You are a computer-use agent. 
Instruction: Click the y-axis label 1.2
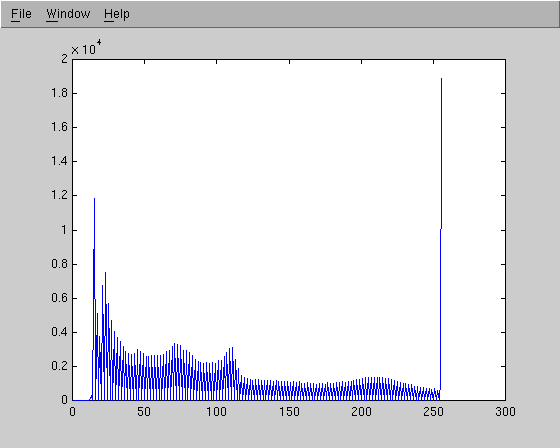59,195
